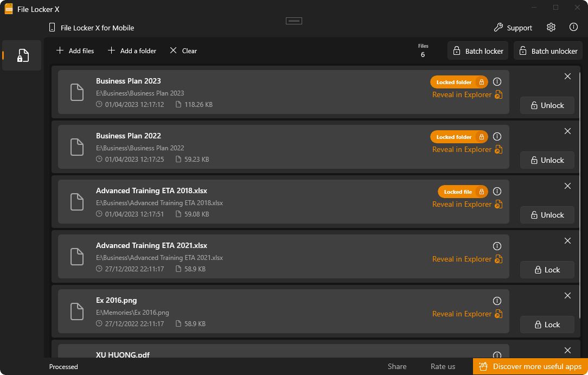Minimize the File Locker X window
The width and height of the screenshot is (588, 375).
click(x=534, y=8)
